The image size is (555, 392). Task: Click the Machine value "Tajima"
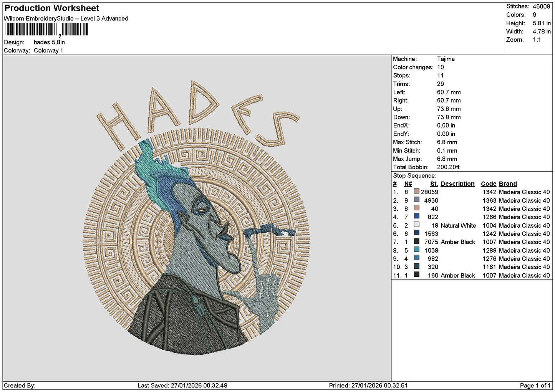point(446,59)
